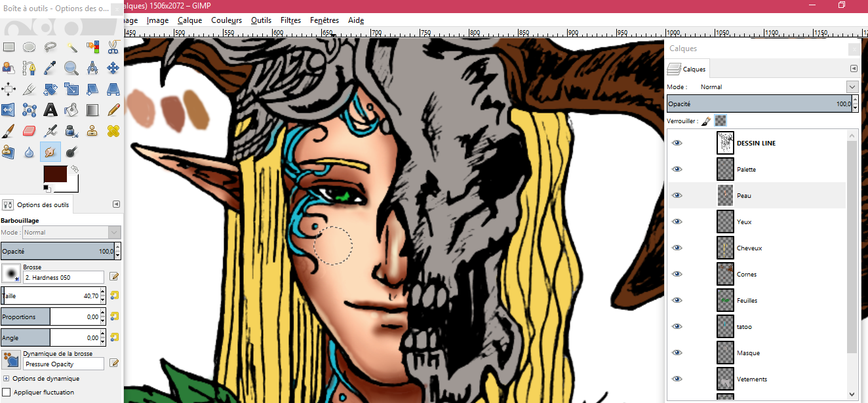Select the Measure compass tool
868x403 pixels.
coord(92,68)
